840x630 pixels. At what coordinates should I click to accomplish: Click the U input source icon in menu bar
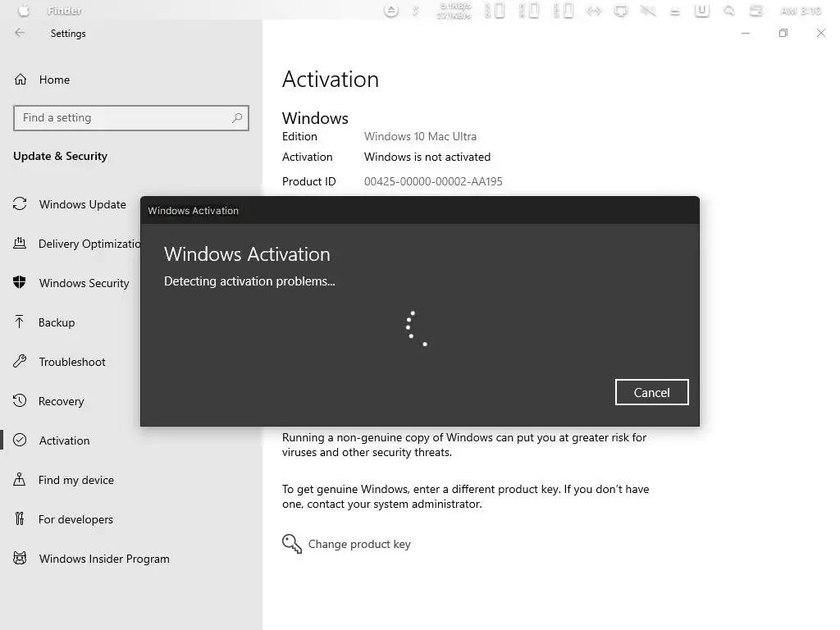point(702,11)
